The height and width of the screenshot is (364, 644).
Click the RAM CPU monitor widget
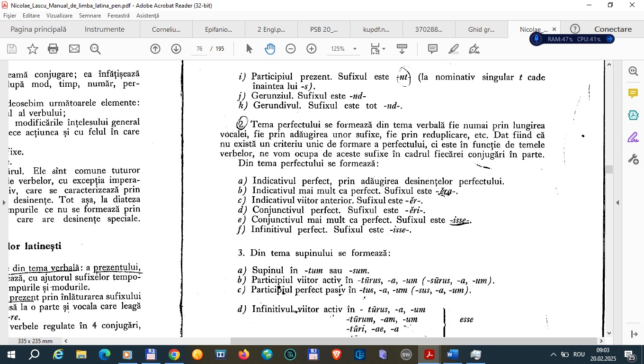coord(572,39)
